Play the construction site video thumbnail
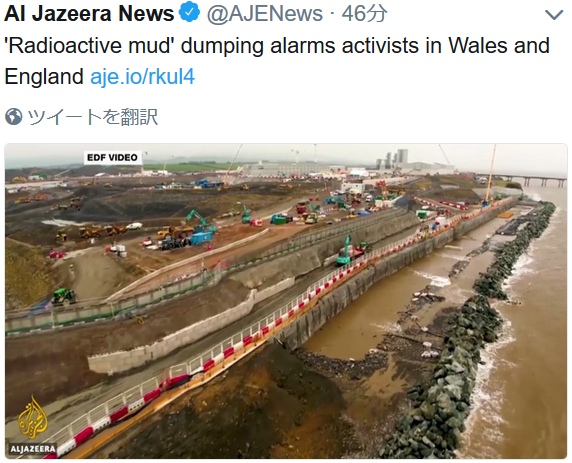The height and width of the screenshot is (463, 572). point(286,301)
